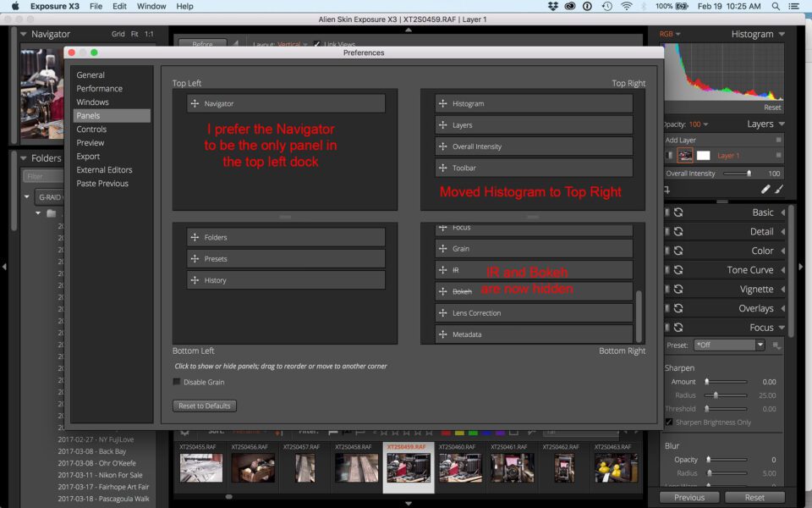The width and height of the screenshot is (812, 508).
Task: Toggle the Detail panel on/off switch
Action: coord(667,232)
